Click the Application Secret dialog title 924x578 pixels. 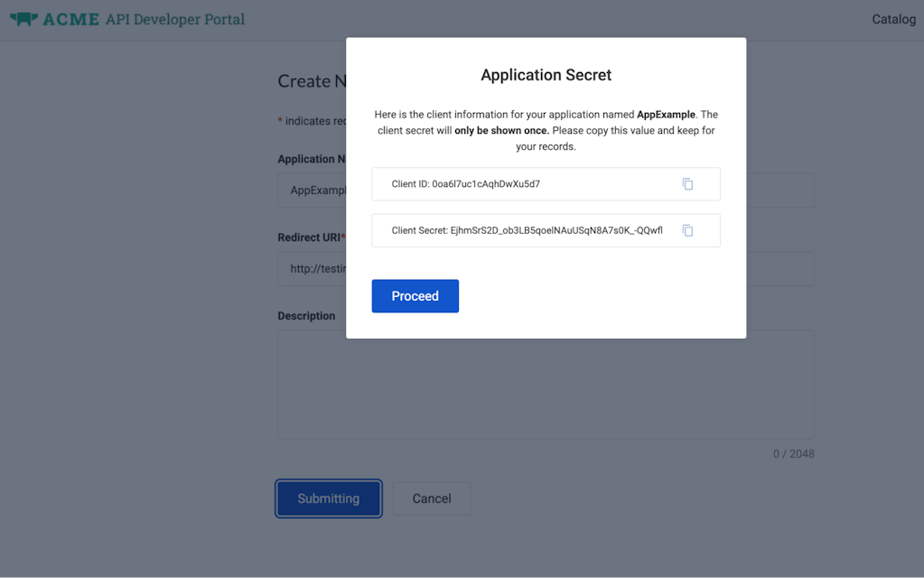click(x=546, y=75)
